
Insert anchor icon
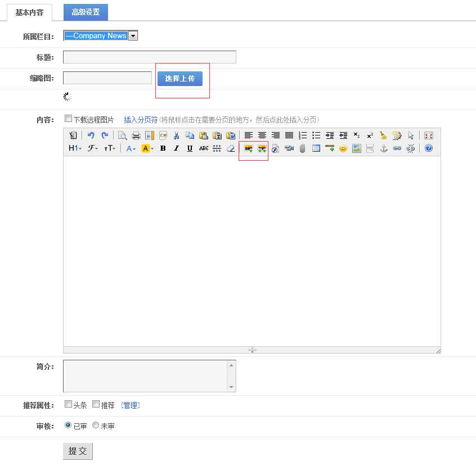384,148
